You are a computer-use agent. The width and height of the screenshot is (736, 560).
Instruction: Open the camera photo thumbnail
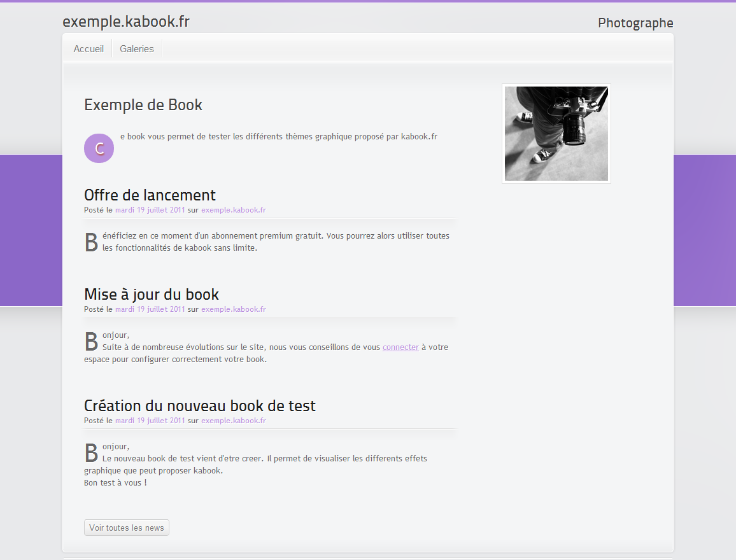pyautogui.click(x=556, y=134)
